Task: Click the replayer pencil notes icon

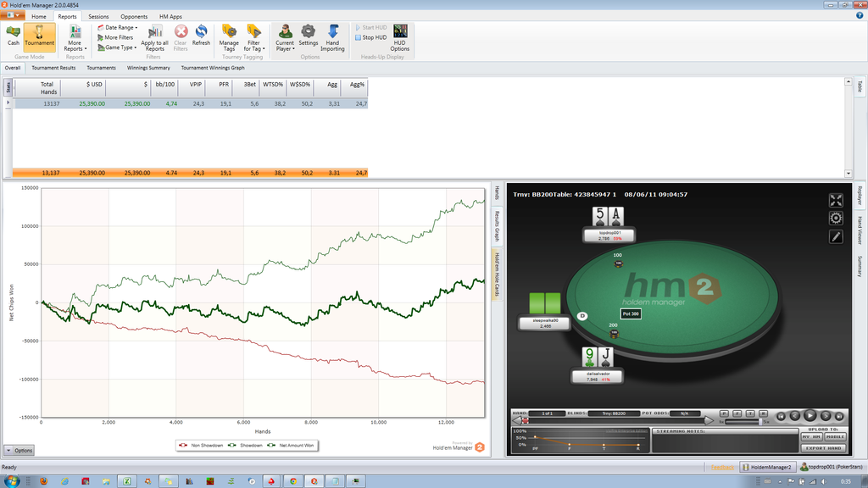Action: pyautogui.click(x=836, y=237)
